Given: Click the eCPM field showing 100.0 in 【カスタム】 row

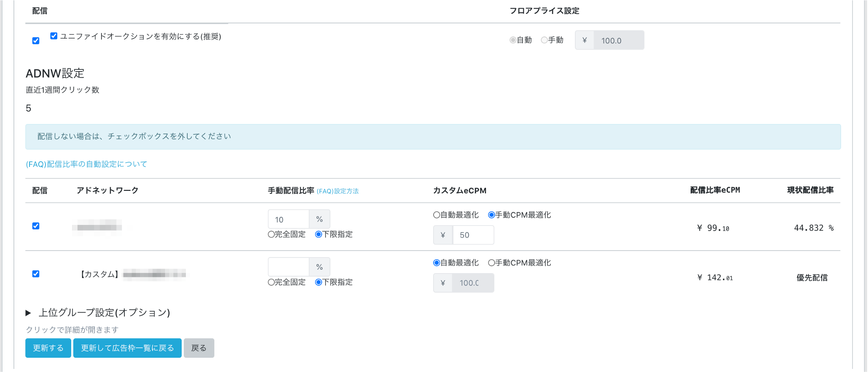Looking at the screenshot, I should (473, 283).
